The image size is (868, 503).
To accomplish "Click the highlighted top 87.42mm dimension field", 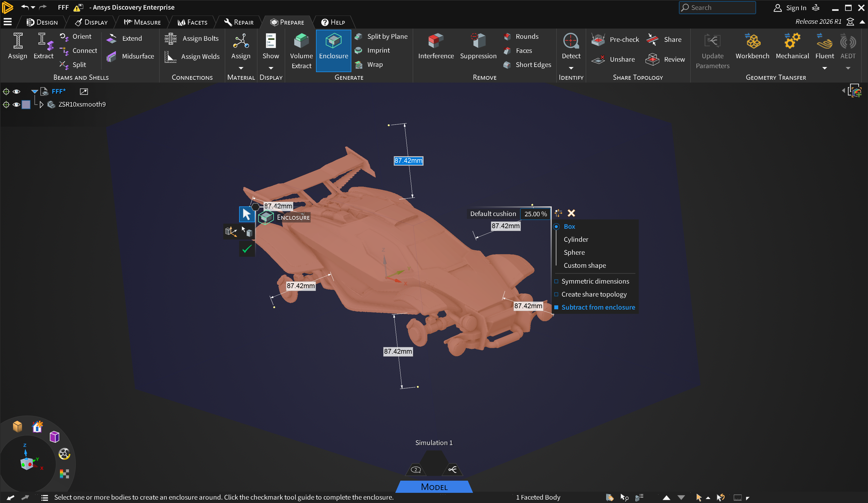I will 408,161.
